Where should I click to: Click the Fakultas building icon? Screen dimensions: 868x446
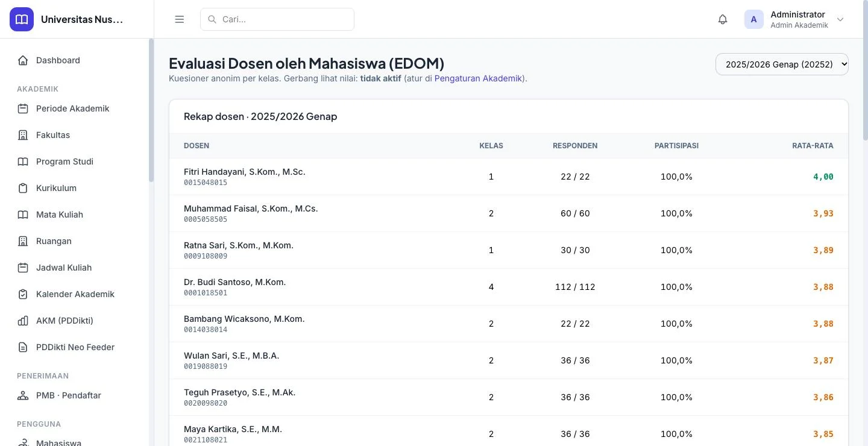coord(23,135)
